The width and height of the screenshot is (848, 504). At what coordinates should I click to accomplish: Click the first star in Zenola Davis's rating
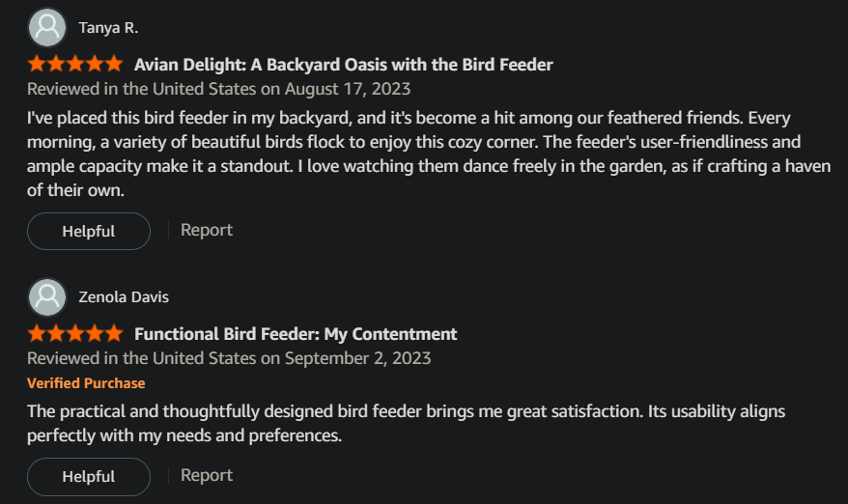[x=37, y=334]
